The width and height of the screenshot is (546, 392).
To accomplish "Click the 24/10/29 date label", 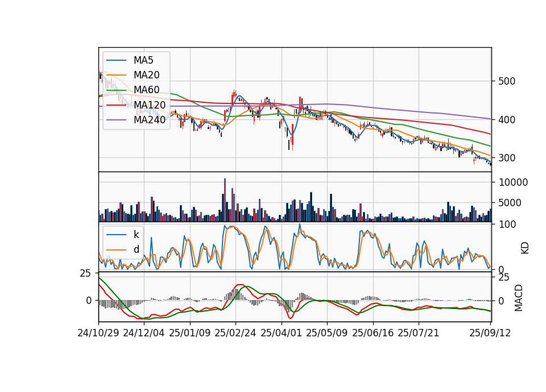I will (x=98, y=333).
